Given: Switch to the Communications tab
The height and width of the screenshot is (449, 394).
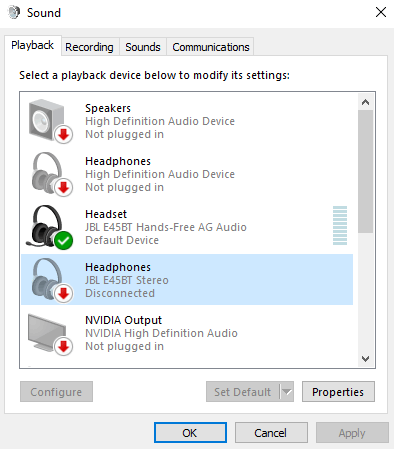Looking at the screenshot, I should 211,47.
